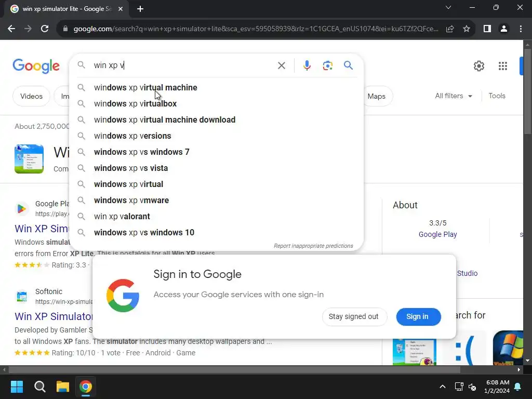Click the Win XP simulator app thumbnail
Image resolution: width=532 pixels, height=399 pixels.
(x=29, y=159)
